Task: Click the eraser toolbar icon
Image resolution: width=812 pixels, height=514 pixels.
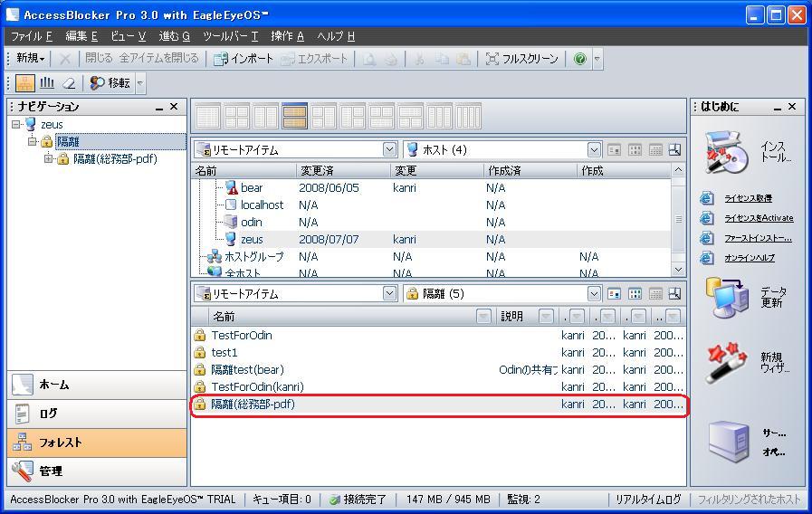Action: [x=69, y=83]
